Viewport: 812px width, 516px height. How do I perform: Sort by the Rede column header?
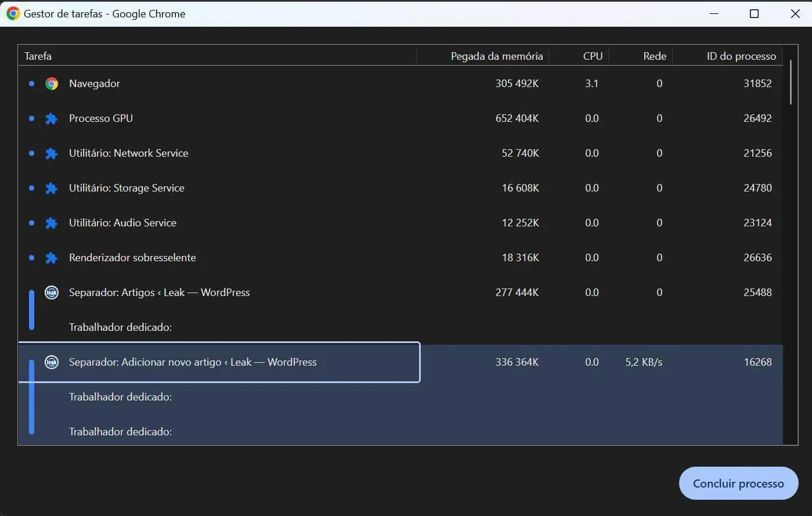coord(641,56)
